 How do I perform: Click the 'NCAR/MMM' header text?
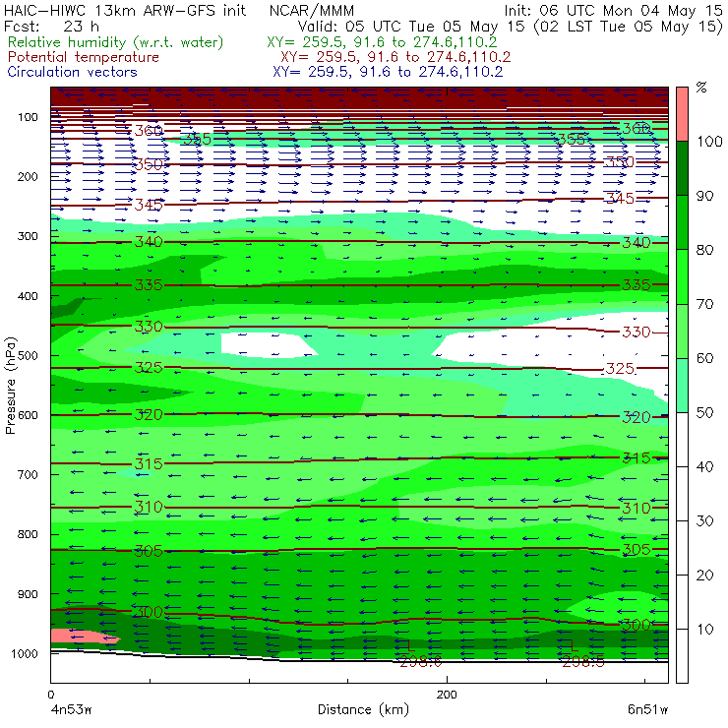[x=312, y=11]
